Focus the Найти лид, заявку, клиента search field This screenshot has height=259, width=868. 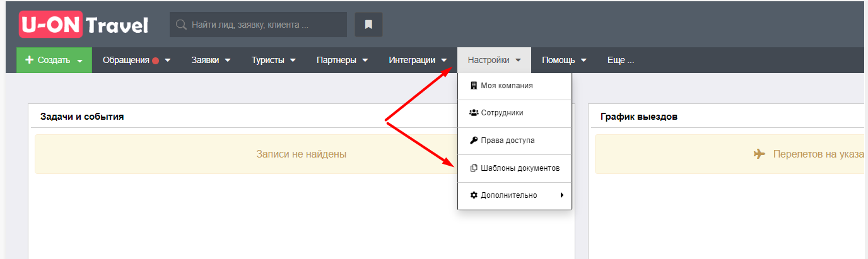point(258,25)
